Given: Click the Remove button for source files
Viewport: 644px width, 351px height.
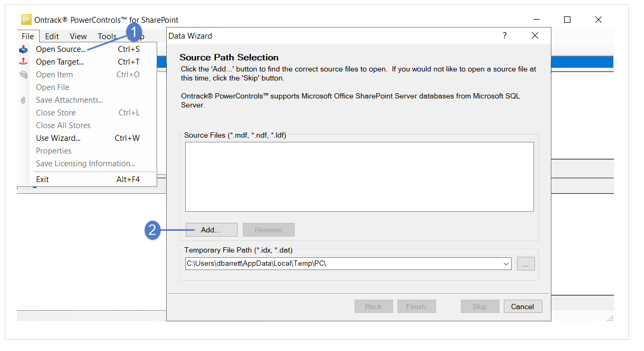Looking at the screenshot, I should click(268, 230).
